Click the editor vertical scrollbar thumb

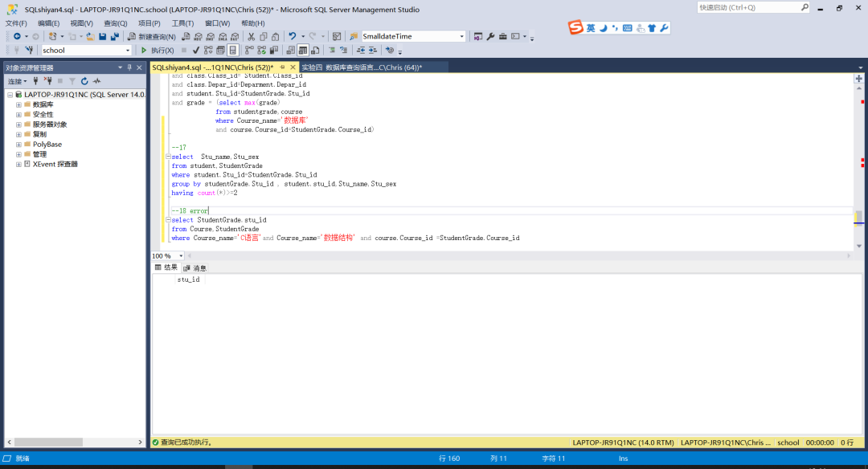(858, 218)
